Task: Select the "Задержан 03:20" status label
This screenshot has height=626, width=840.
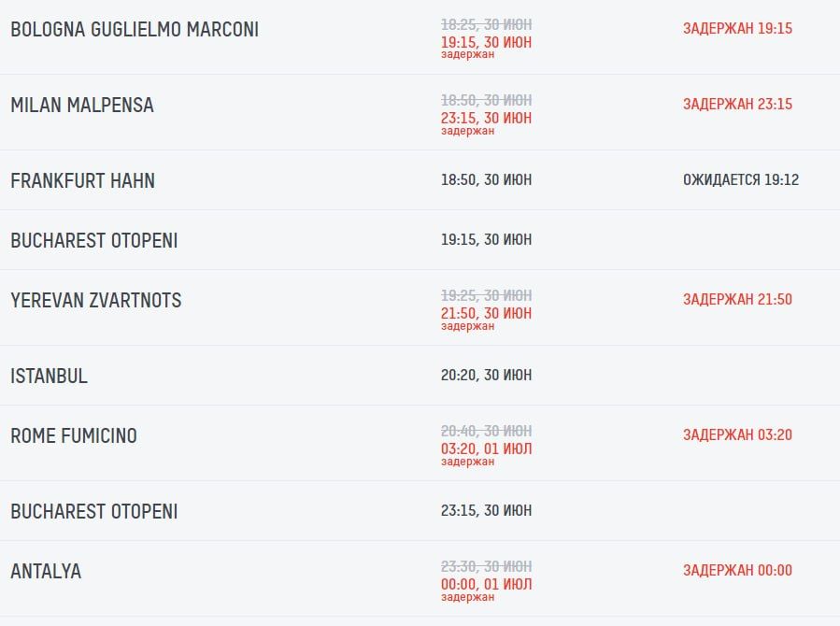Action: pyautogui.click(x=737, y=435)
